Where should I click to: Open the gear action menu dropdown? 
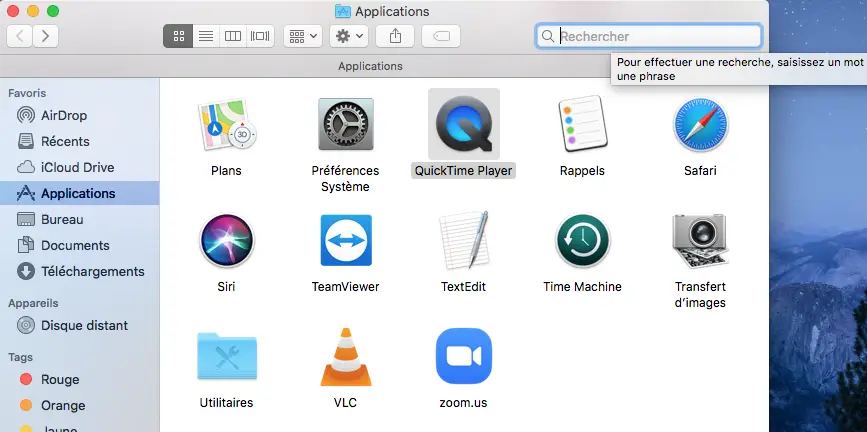pos(349,37)
